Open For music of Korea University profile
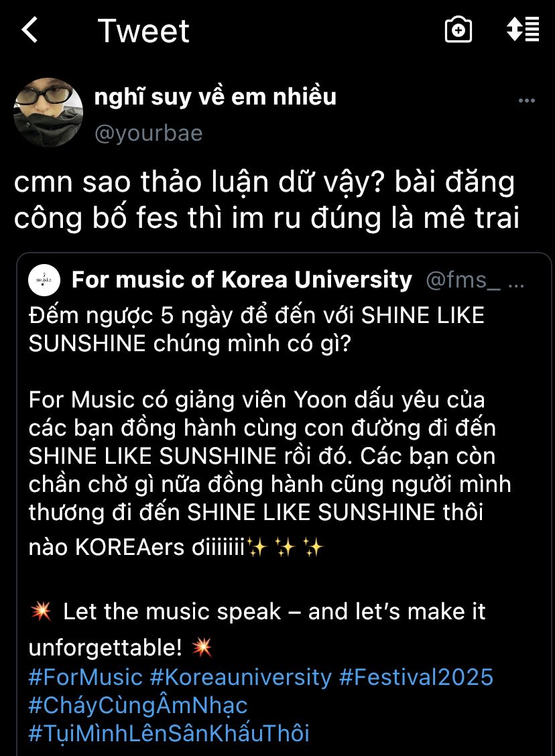The width and height of the screenshot is (555, 756). point(241,279)
